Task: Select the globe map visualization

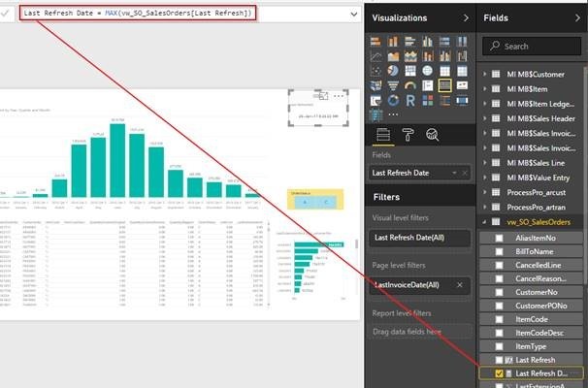Action: click(x=427, y=71)
